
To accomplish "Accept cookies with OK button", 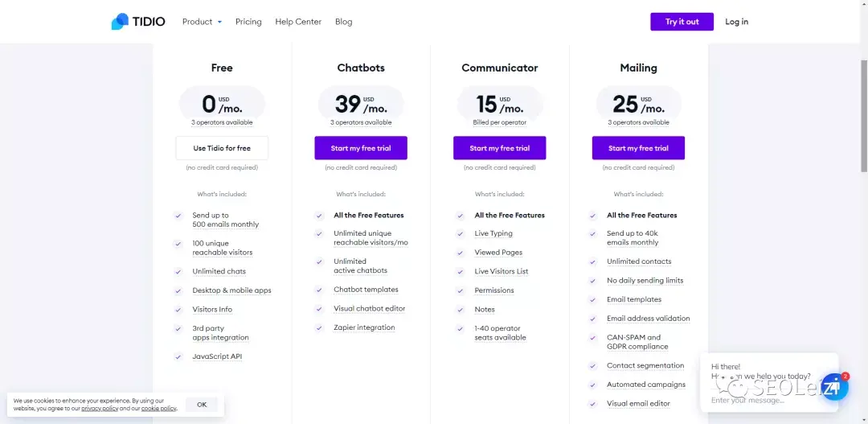I will point(202,405).
